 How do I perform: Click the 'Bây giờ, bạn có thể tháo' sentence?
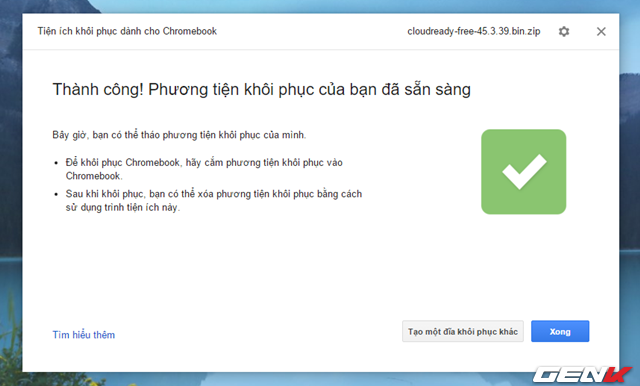coord(179,135)
